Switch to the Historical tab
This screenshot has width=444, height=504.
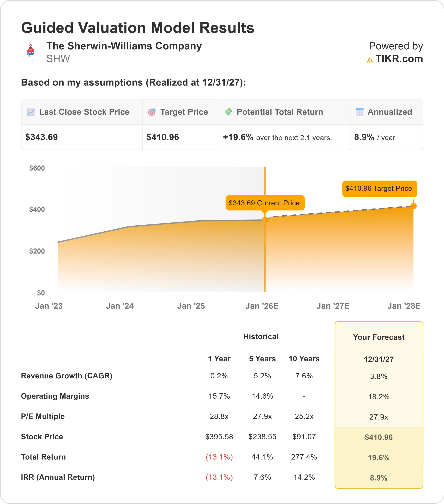(x=261, y=336)
